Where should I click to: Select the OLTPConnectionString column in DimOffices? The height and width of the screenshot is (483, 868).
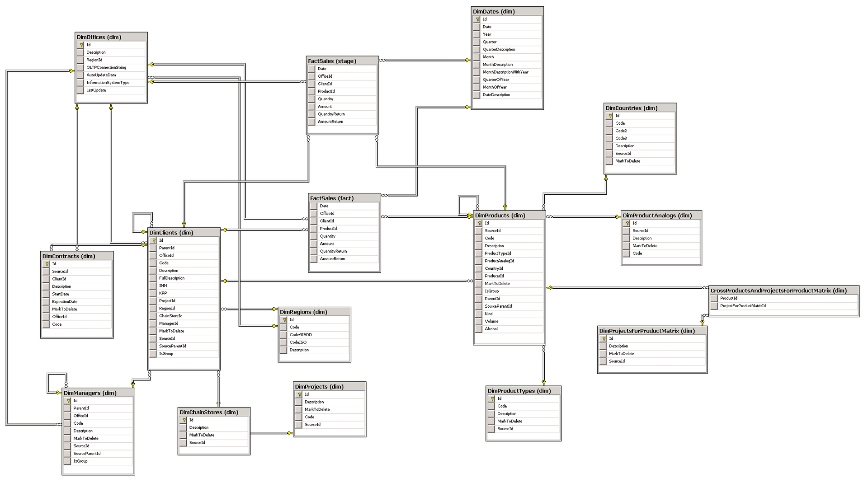[x=111, y=68]
